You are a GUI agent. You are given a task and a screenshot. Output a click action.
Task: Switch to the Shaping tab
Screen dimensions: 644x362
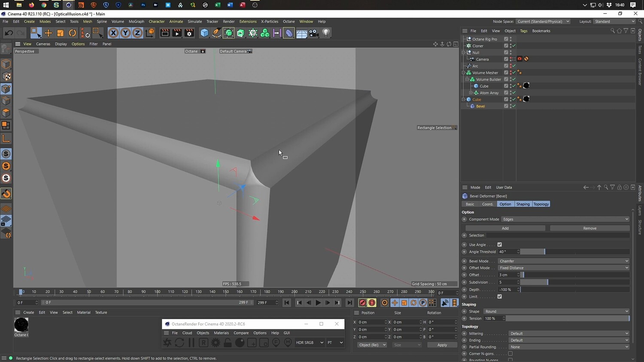(x=523, y=204)
